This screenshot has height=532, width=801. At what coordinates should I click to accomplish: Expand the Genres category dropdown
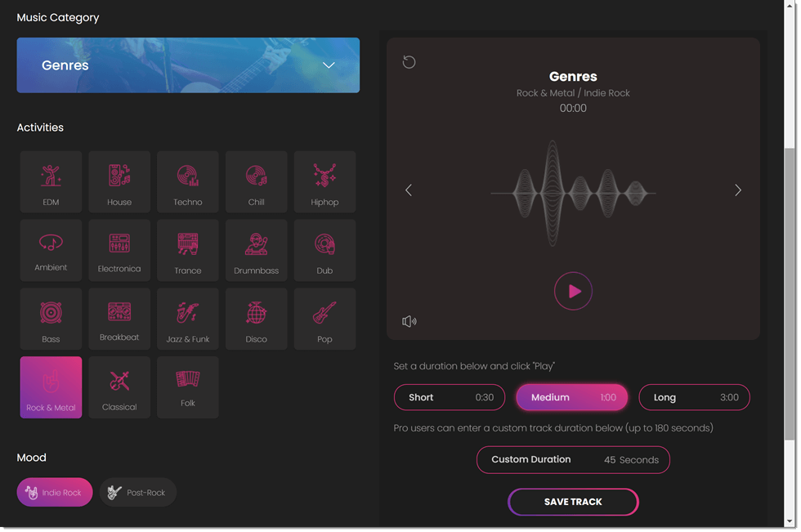tap(329, 65)
